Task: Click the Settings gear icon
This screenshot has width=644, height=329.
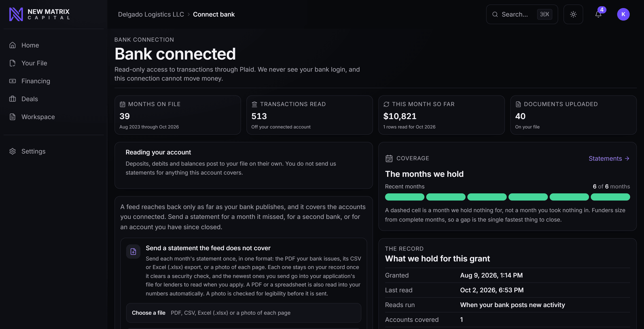Action: coord(13,151)
